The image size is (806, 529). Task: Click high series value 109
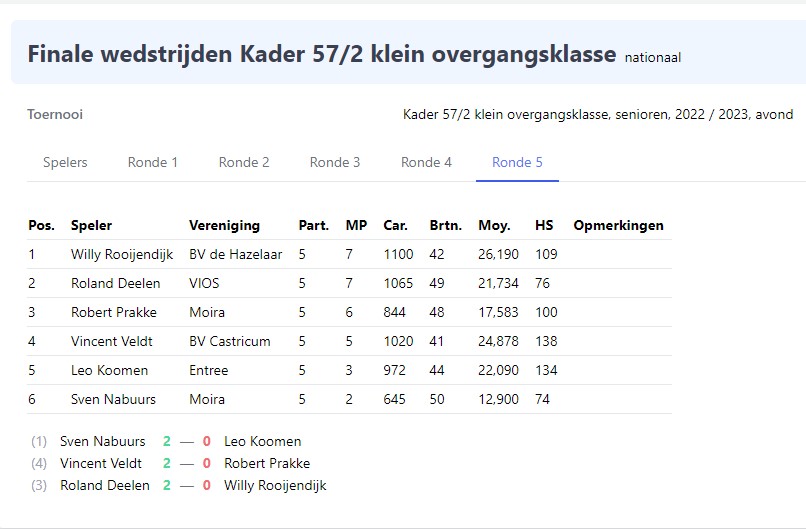coord(546,254)
